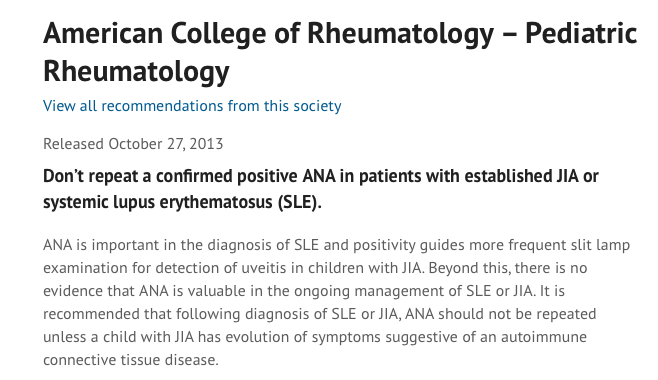Click 'systemic lupus erythematosus (SLE).' bold line
658x380 pixels.
coord(182,202)
